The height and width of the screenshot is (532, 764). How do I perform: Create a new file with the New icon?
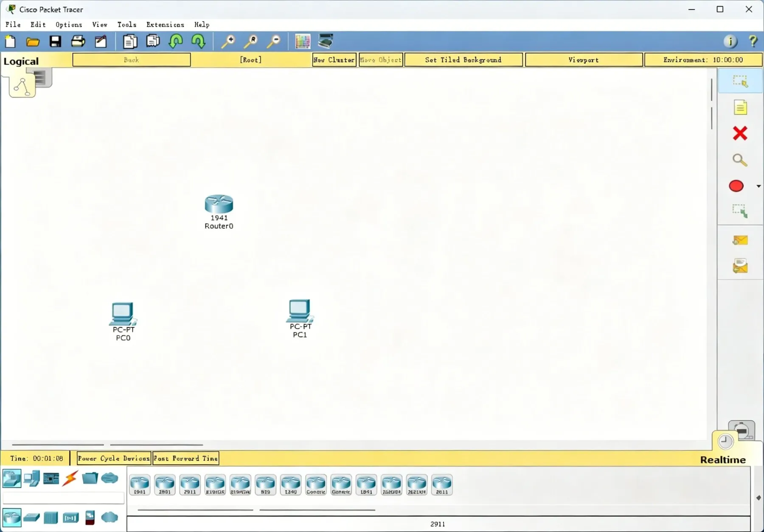pos(10,41)
